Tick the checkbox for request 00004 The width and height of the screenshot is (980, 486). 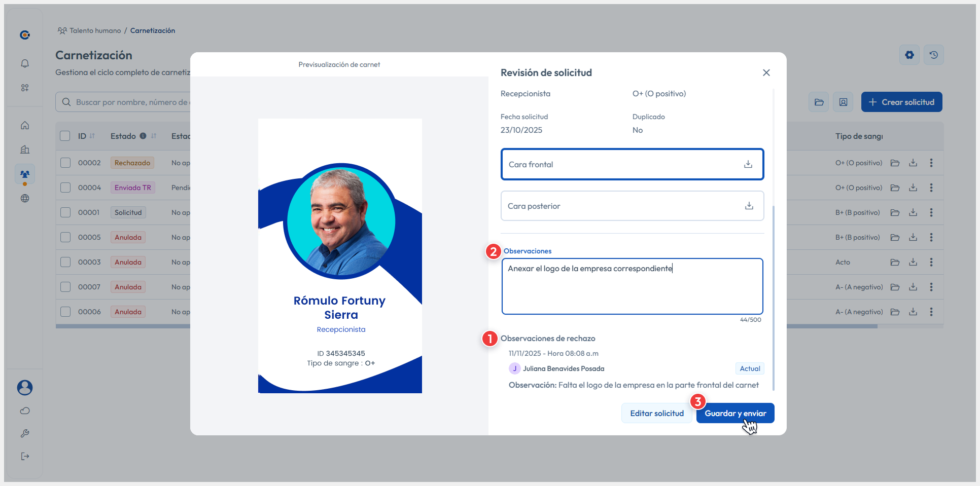point(65,188)
